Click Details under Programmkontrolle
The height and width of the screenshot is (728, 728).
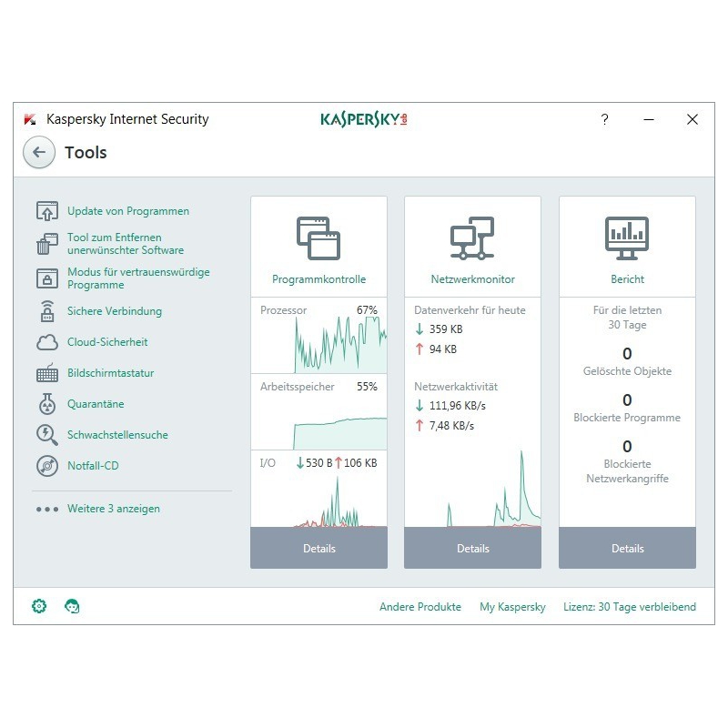pos(318,549)
